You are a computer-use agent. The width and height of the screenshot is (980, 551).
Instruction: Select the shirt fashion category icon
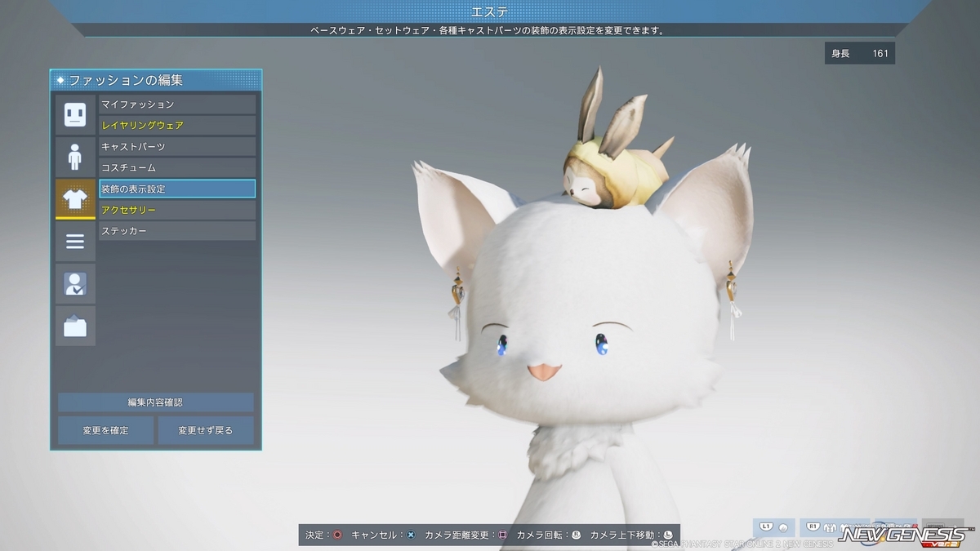(x=75, y=199)
